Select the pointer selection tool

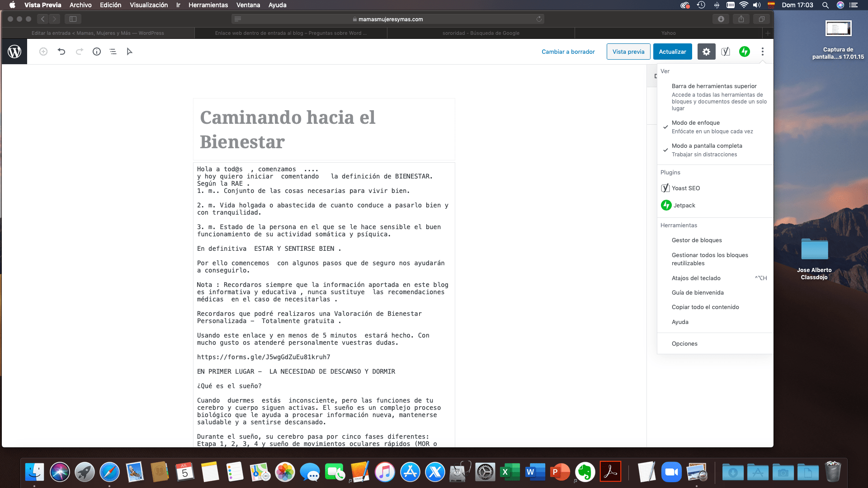[x=130, y=52]
